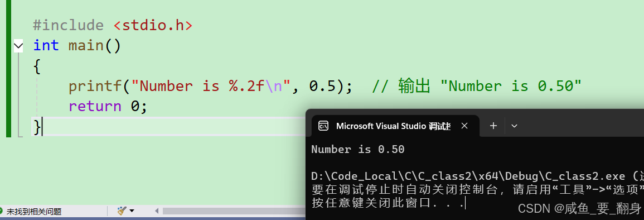This screenshot has height=220, width=644.
Task: Click the console line with trailing dots
Action: pyautogui.click(x=388, y=203)
